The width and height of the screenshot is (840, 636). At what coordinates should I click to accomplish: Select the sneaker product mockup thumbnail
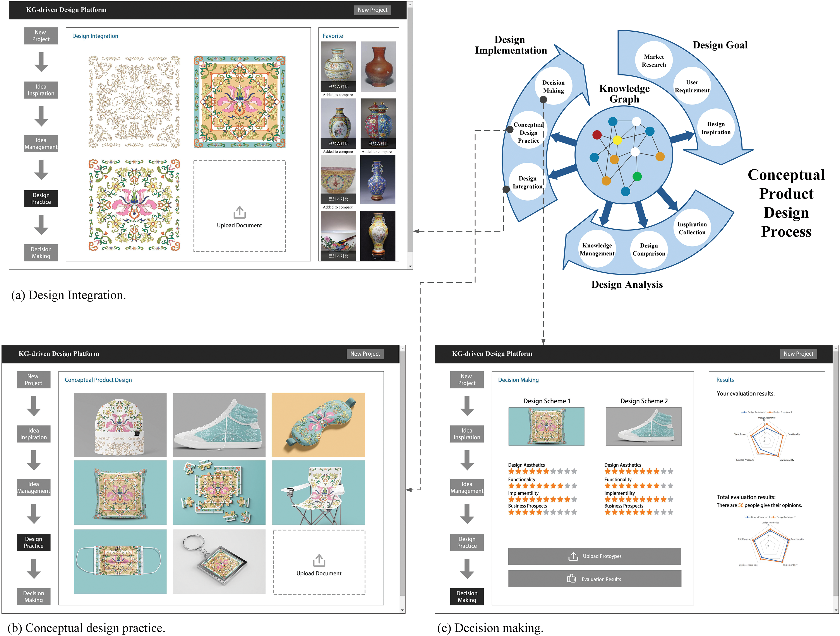click(219, 425)
